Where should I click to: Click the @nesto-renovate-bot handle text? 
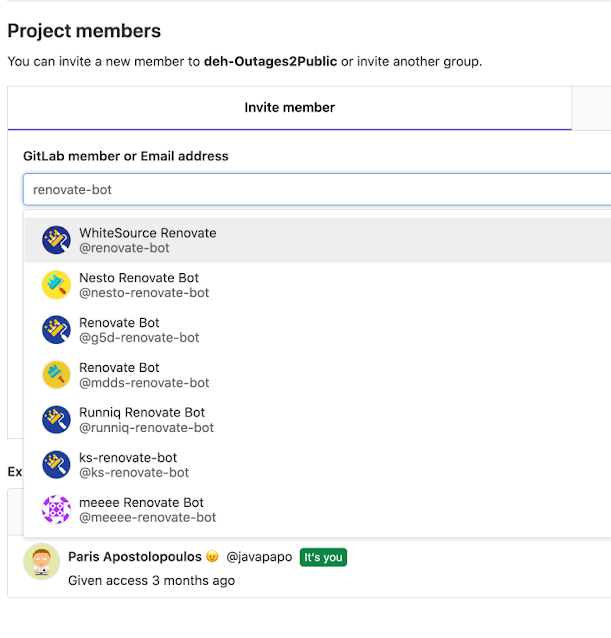click(144, 293)
